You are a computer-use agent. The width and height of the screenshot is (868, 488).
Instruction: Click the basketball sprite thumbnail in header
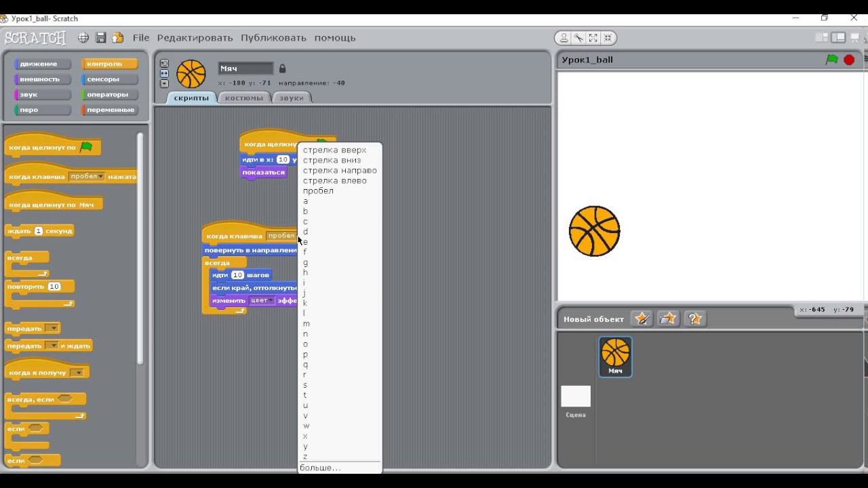[x=191, y=74]
